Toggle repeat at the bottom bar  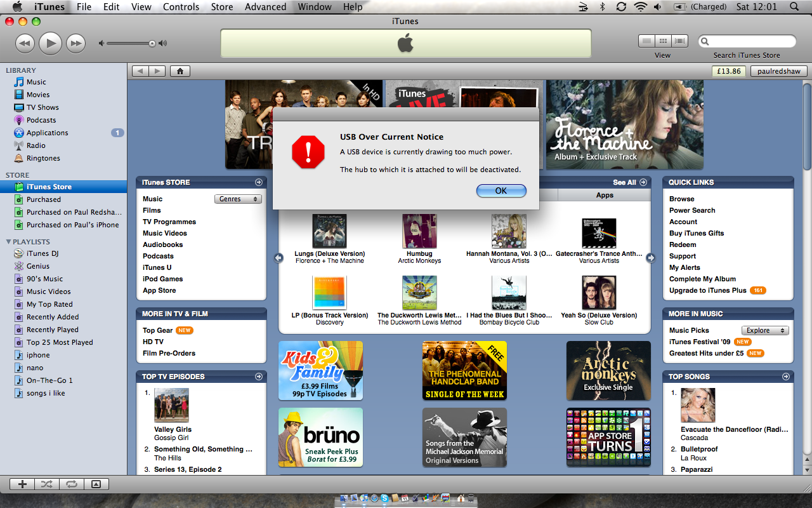pyautogui.click(x=71, y=484)
